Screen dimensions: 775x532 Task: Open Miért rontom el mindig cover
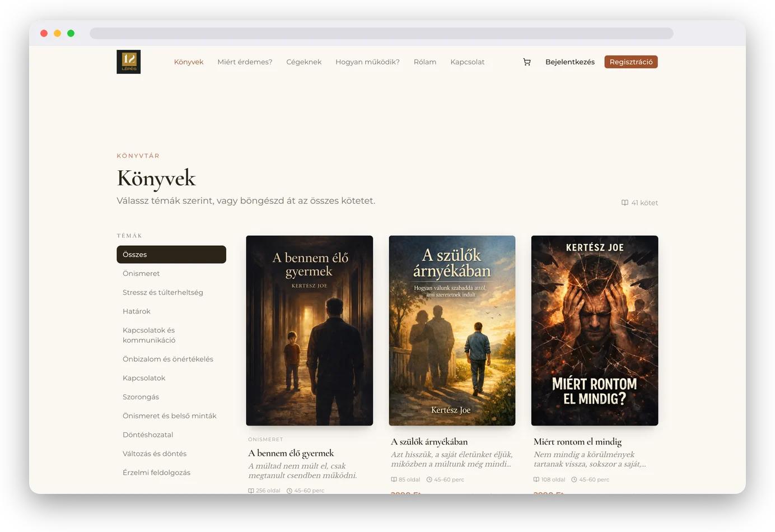[x=595, y=330]
